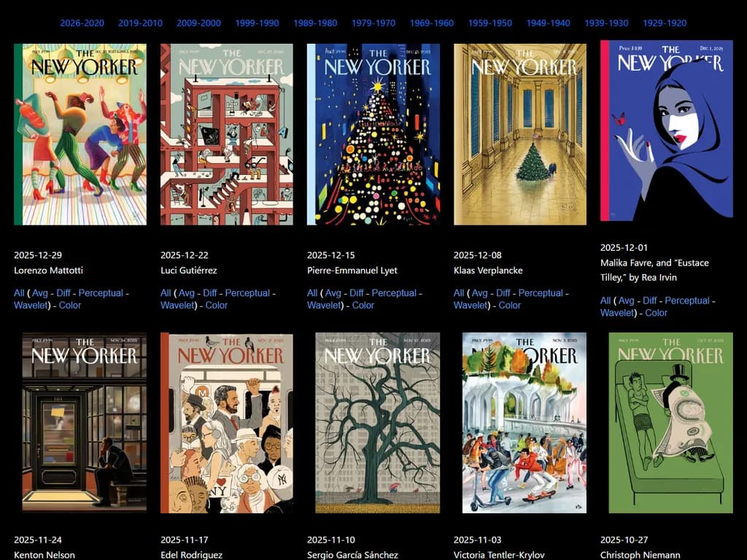This screenshot has width=747, height=560.
Task: Open the Christmas tree lights cover by Lyet
Action: pos(373,134)
